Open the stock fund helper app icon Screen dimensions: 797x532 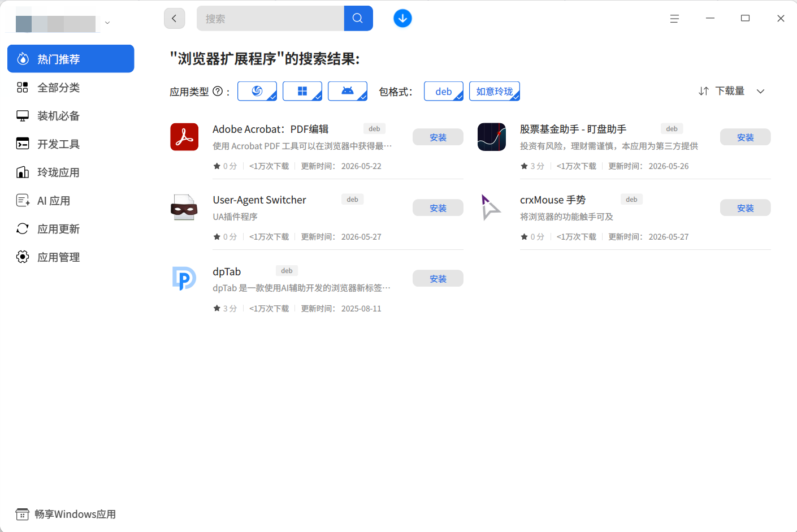tap(492, 137)
